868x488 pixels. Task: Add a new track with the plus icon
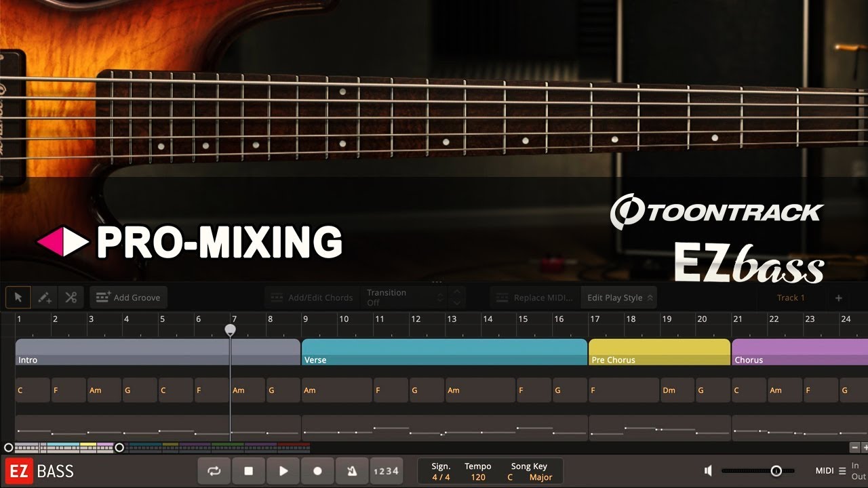pyautogui.click(x=838, y=298)
